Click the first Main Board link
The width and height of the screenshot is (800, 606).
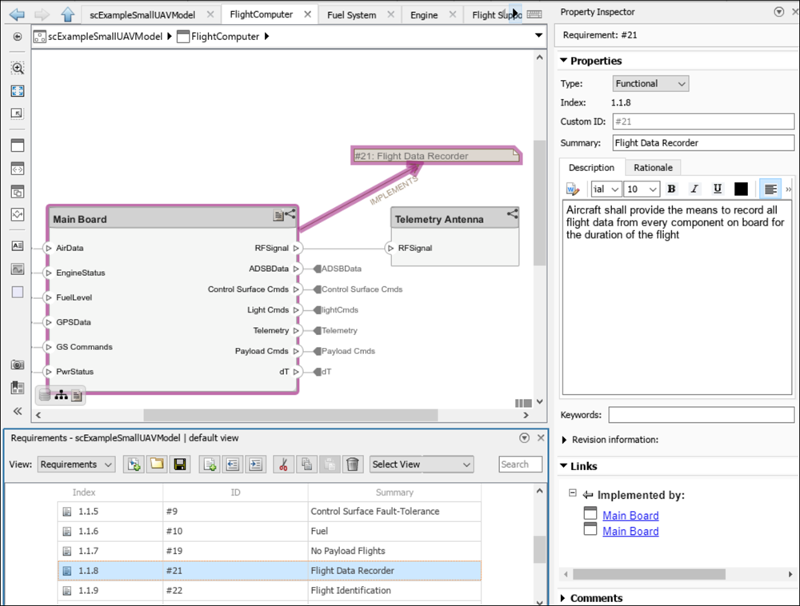pos(630,516)
